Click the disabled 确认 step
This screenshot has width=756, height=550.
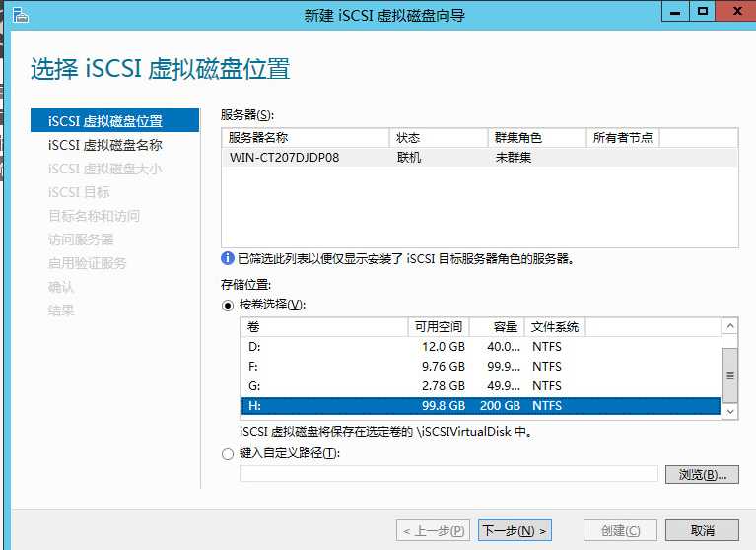(61, 287)
